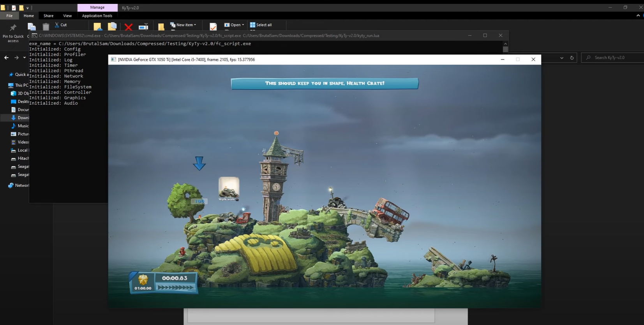
Task: Click the cmd.exe window icon
Action: pyautogui.click(x=34, y=35)
